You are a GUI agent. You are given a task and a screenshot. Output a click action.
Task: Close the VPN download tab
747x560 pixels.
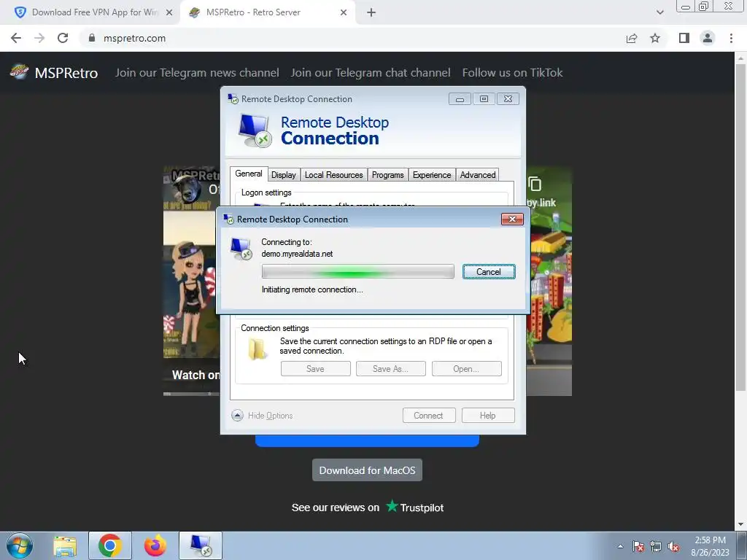coord(169,13)
